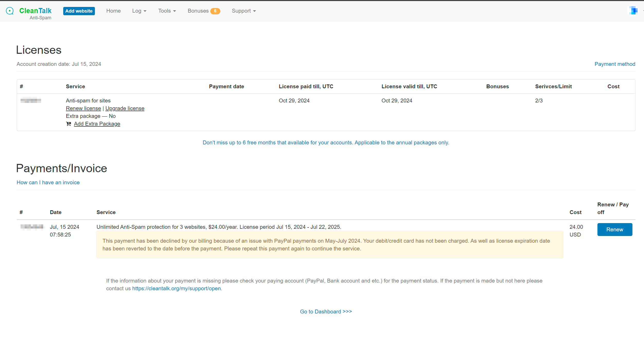
Task: Click the Add Extra Package link
Action: pyautogui.click(x=97, y=124)
